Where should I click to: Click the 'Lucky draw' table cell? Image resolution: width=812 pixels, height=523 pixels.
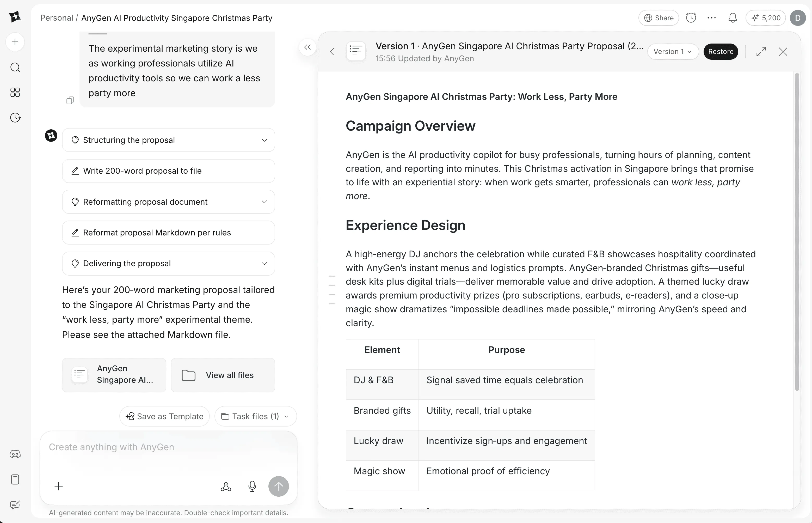[x=382, y=445]
